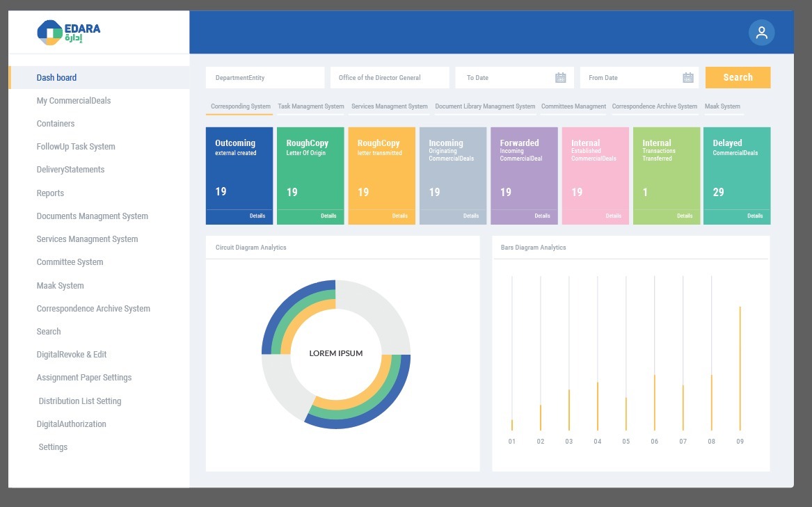
Task: Open DigitalAuthorization in the sidebar
Action: pos(72,424)
